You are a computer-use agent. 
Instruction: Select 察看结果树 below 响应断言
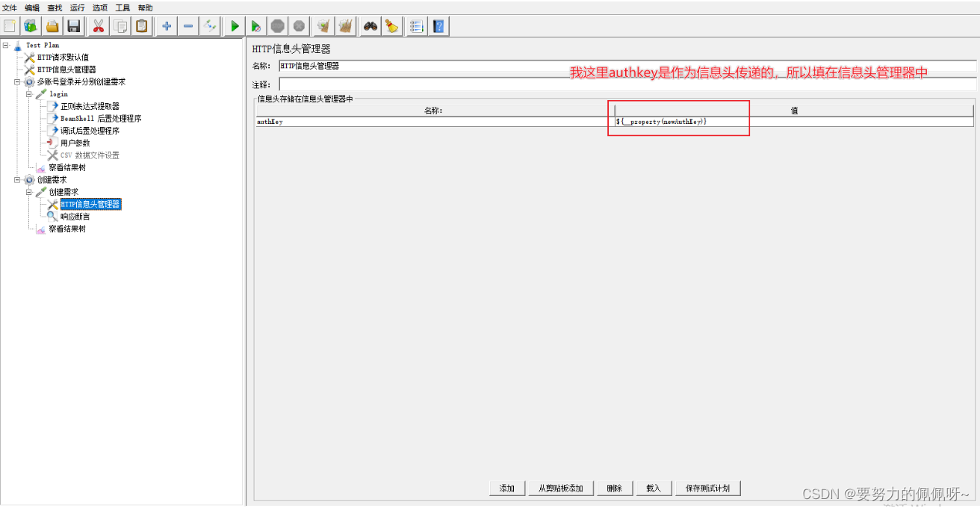click(x=67, y=229)
